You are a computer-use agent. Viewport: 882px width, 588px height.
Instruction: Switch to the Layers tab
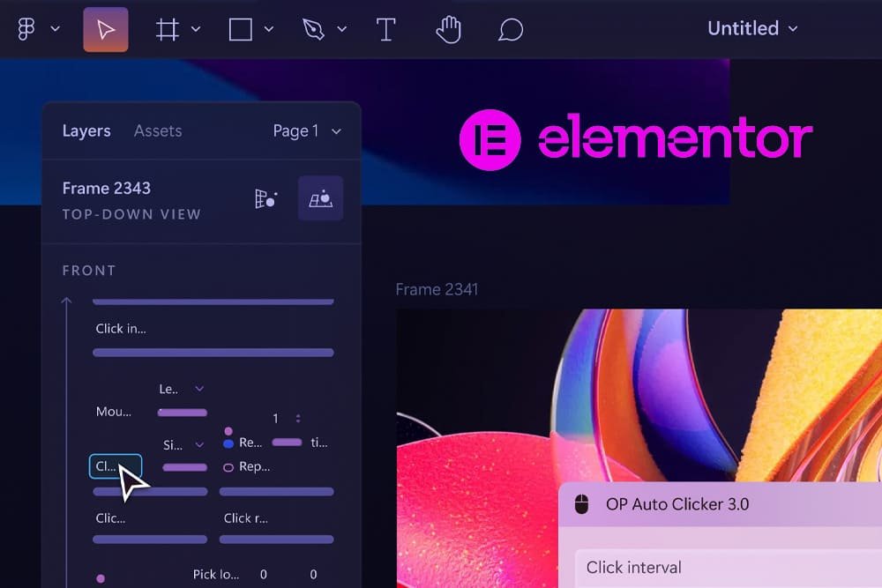tap(86, 130)
